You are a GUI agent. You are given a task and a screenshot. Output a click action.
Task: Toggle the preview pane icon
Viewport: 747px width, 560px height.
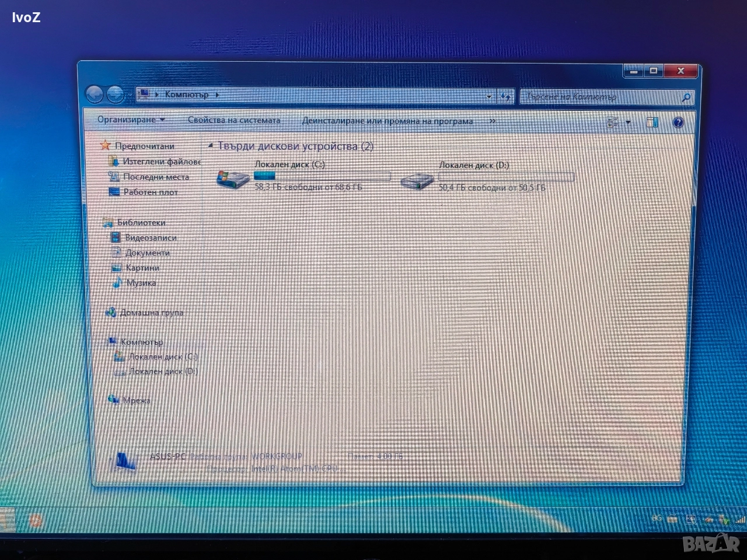click(x=652, y=123)
